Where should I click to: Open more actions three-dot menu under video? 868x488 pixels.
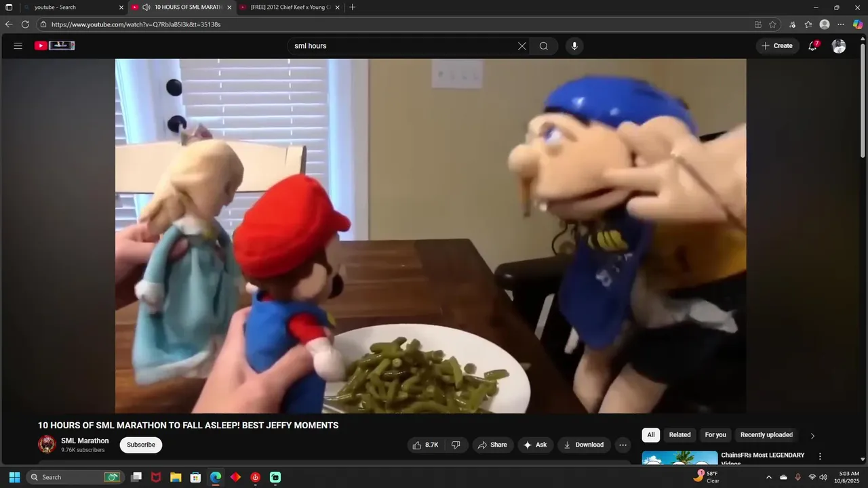tap(623, 445)
